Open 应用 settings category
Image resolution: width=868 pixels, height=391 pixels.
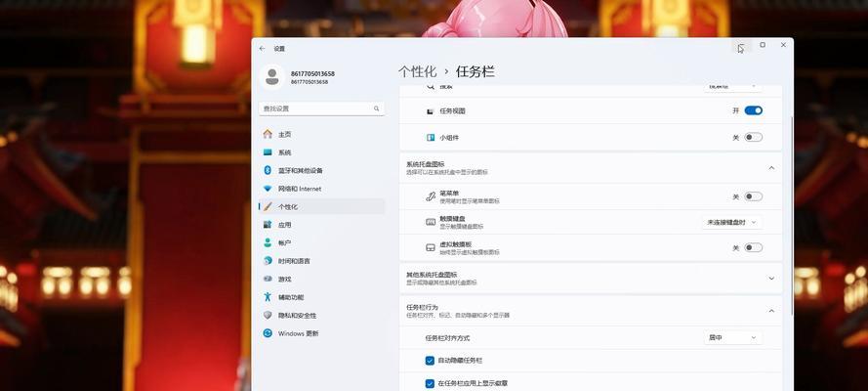tap(321, 225)
